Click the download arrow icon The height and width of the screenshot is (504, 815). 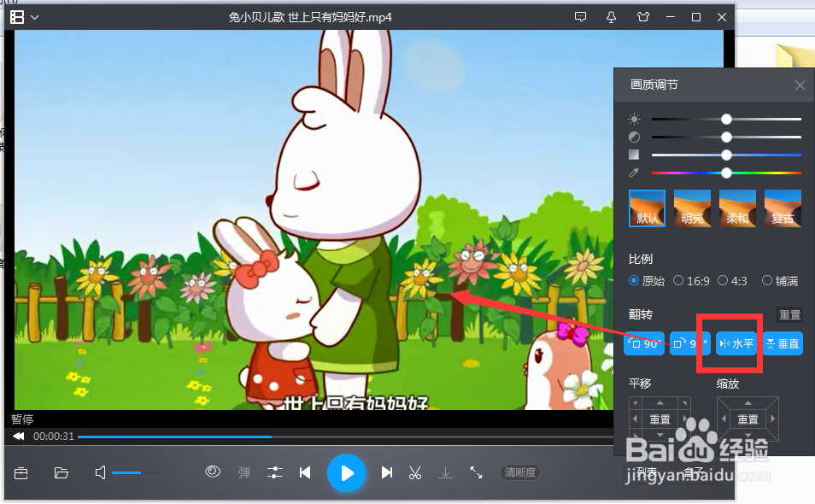click(x=445, y=473)
